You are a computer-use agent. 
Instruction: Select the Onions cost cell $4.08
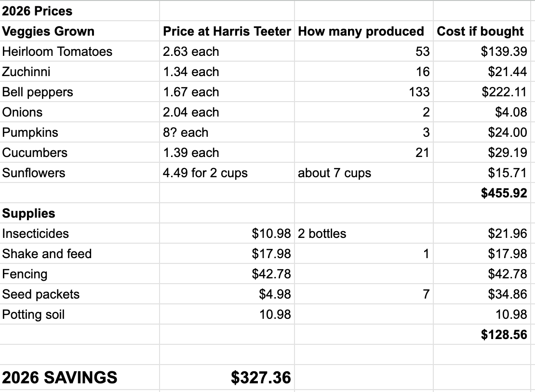482,112
